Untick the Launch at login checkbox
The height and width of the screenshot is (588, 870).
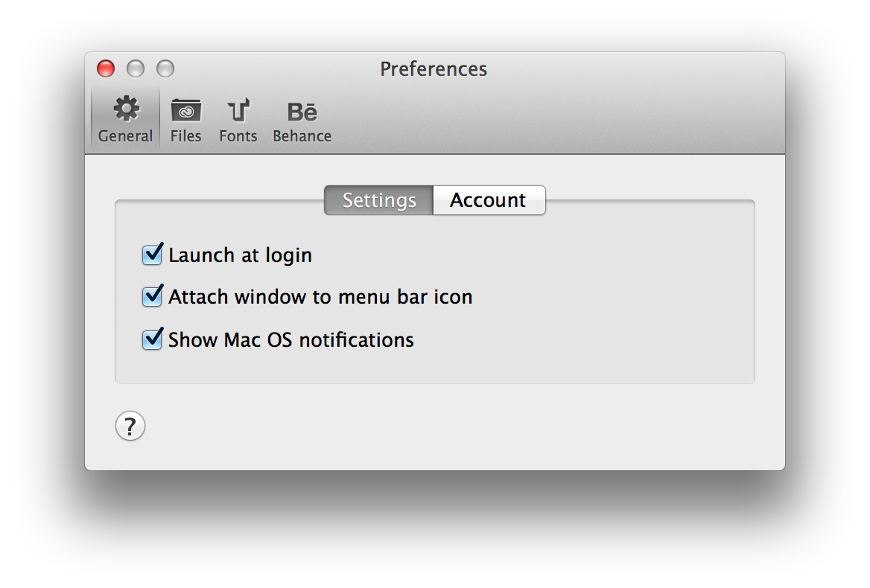[152, 255]
